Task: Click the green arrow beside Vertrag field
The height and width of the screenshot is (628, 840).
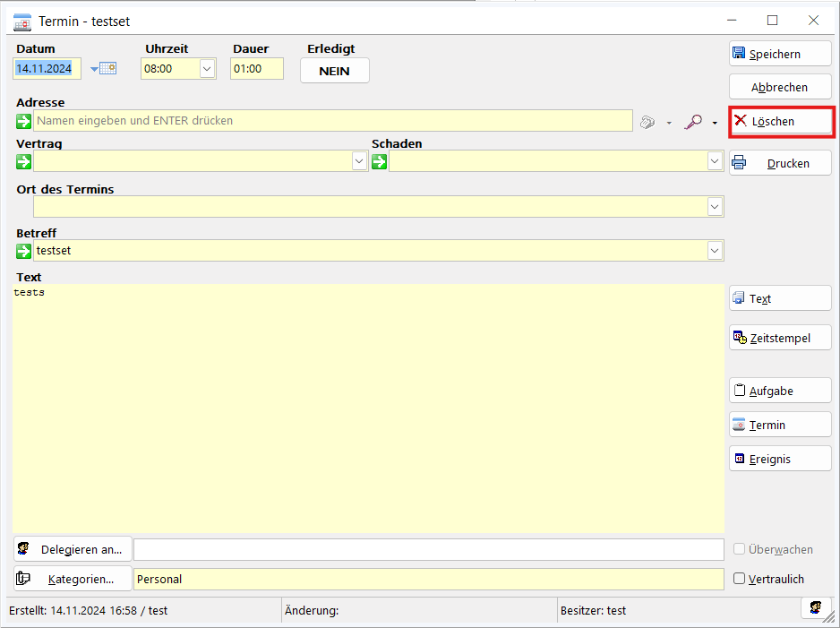Action: [24, 161]
